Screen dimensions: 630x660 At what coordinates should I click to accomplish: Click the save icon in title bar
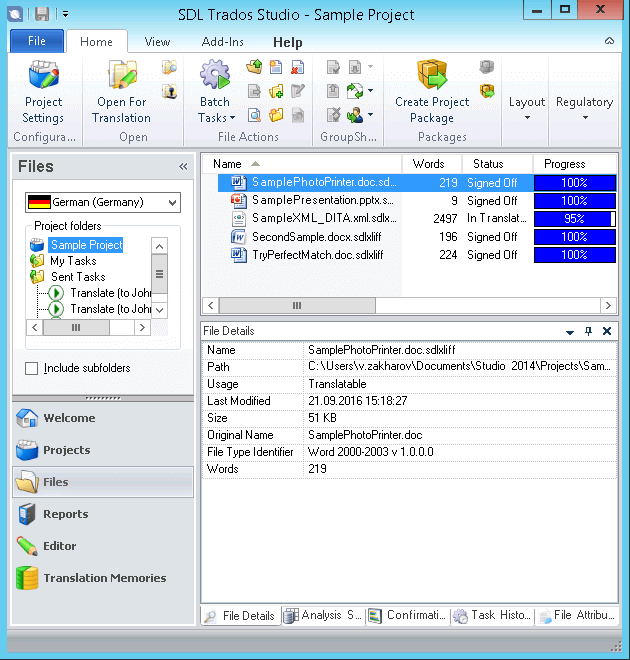tap(42, 14)
